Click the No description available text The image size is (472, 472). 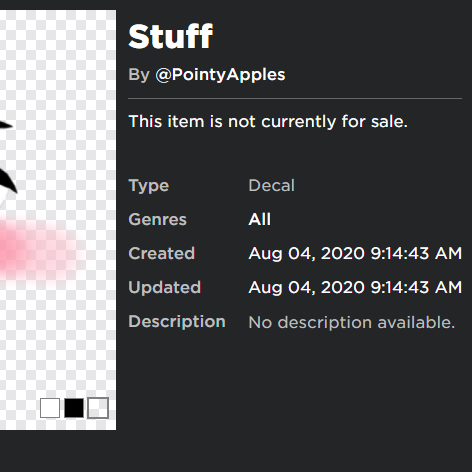(x=352, y=322)
